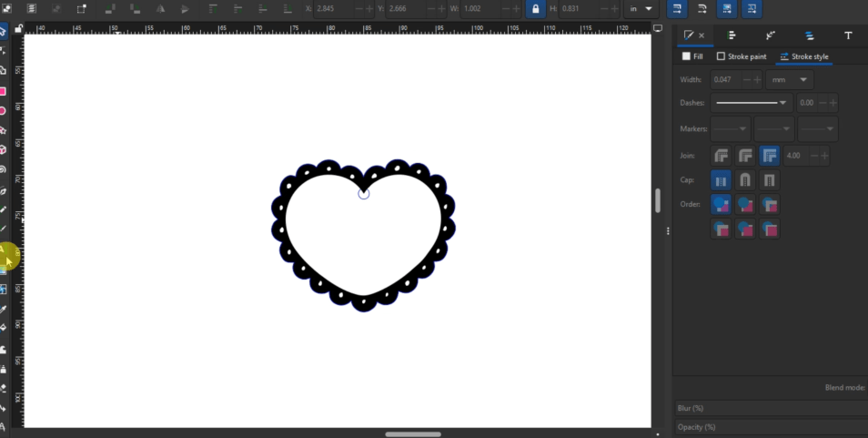This screenshot has height=438, width=868.
Task: Open the Text and Font panel tab
Action: [848, 36]
